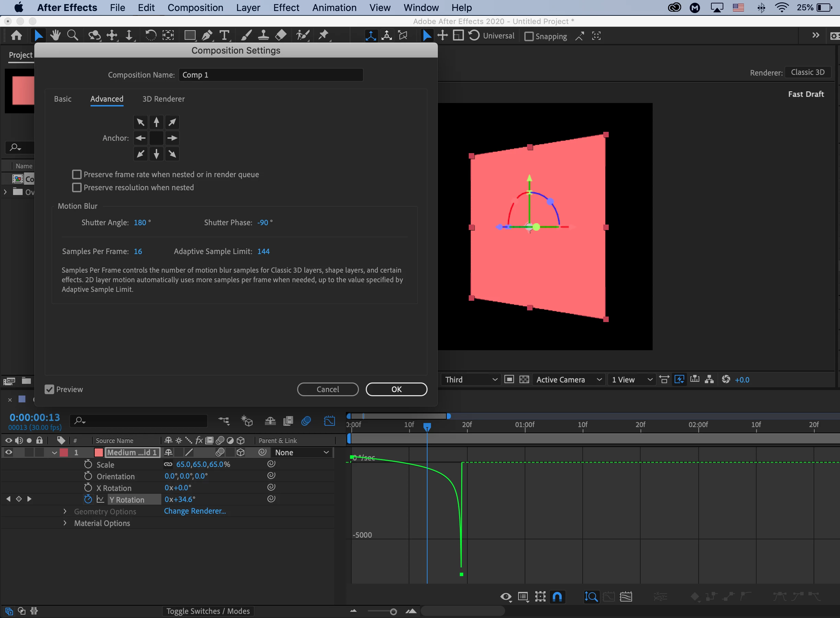
Task: Enable preserve frame rate when nested checkbox
Action: [x=77, y=174]
